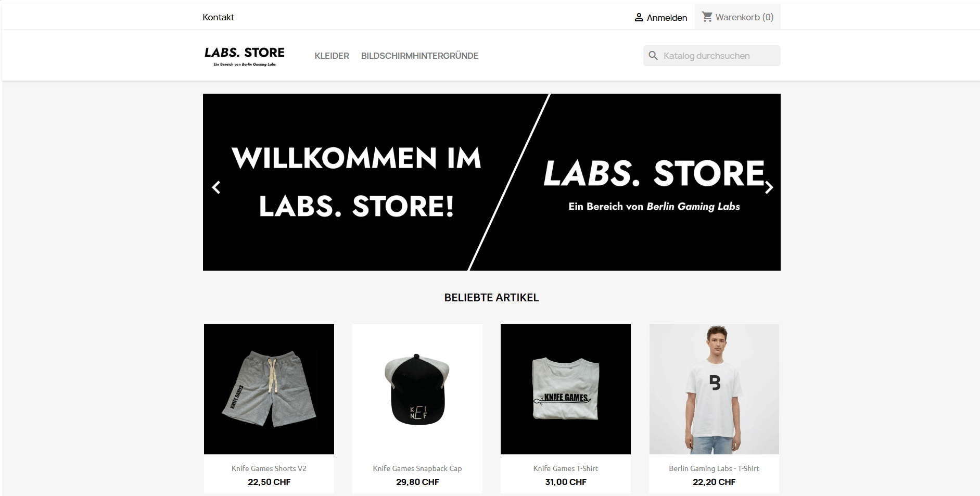Viewport: 980px width, 496px height.
Task: Open Knife Games Snapback Cap product image
Action: point(417,389)
